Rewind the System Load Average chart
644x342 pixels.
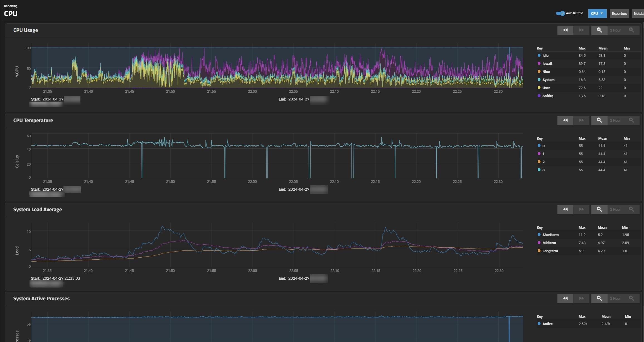coord(565,209)
